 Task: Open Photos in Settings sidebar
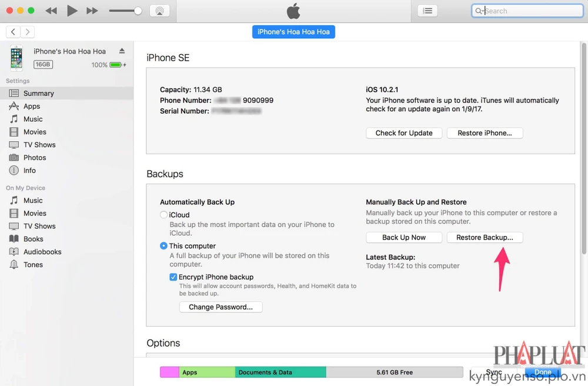tap(35, 158)
